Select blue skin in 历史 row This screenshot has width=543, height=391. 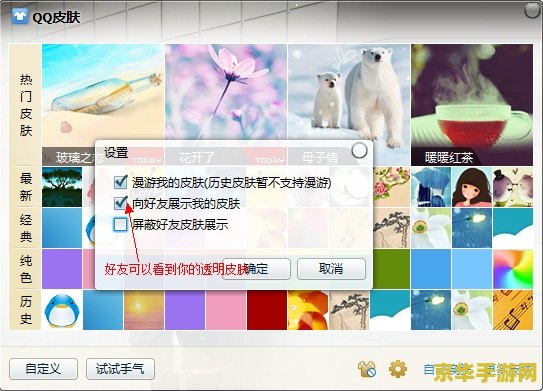pyautogui.click(x=103, y=310)
